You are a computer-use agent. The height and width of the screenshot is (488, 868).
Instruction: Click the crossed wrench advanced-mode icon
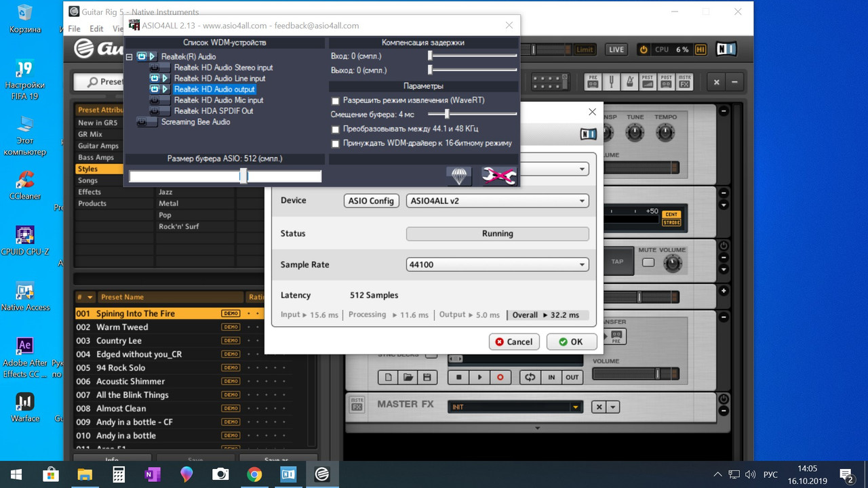point(499,176)
